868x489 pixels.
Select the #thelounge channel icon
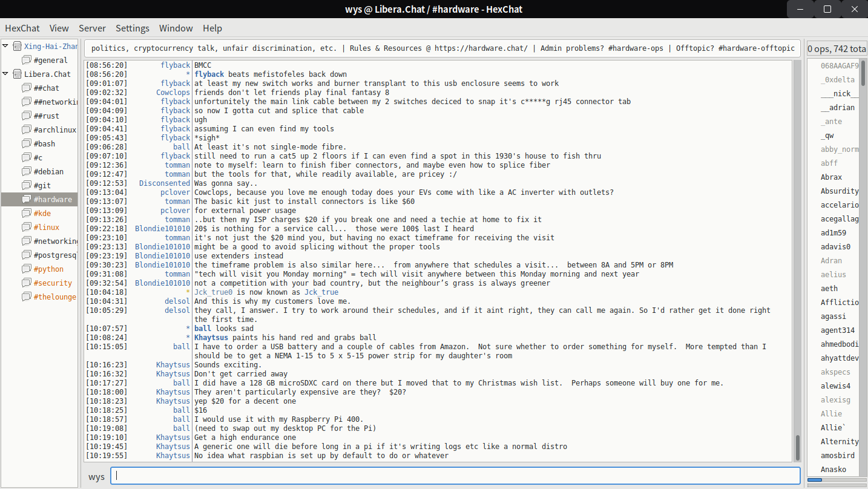(x=27, y=297)
